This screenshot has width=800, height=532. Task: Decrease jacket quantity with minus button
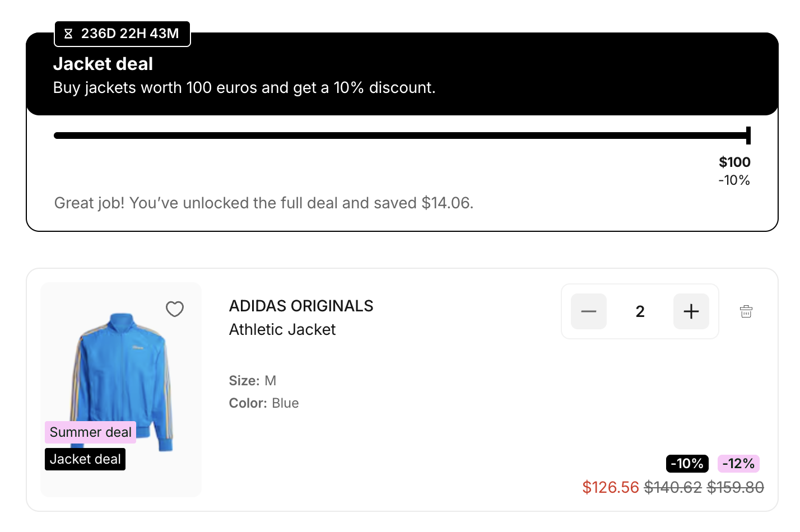pyautogui.click(x=589, y=311)
